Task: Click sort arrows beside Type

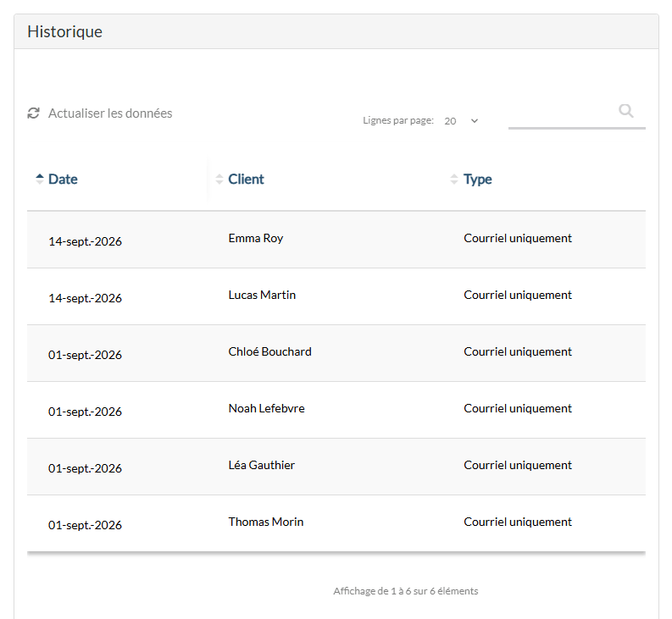Action: 454,179
